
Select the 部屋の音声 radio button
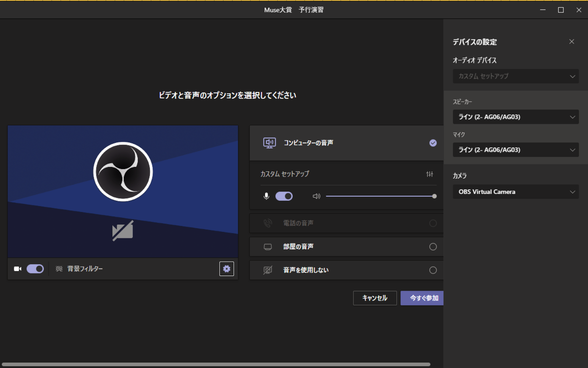click(x=433, y=247)
